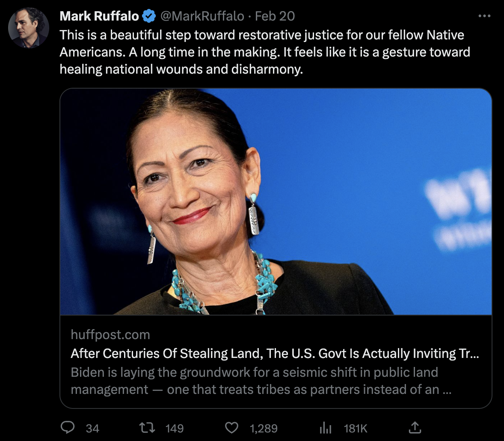Click the @MarkRuffalo handle

202,16
